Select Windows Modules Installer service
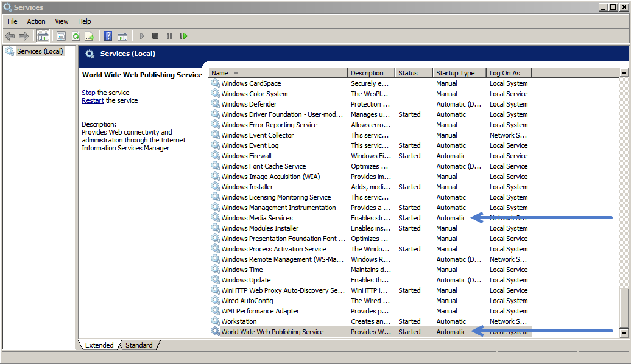 [260, 228]
